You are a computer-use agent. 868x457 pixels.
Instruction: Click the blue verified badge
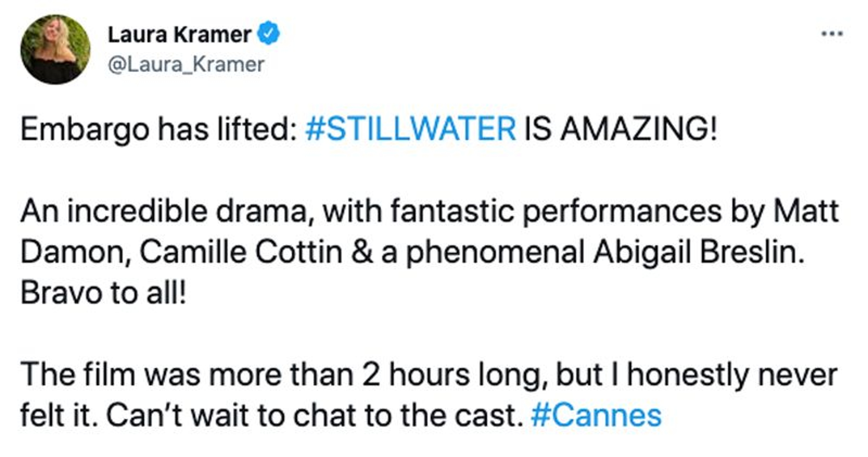tap(269, 33)
